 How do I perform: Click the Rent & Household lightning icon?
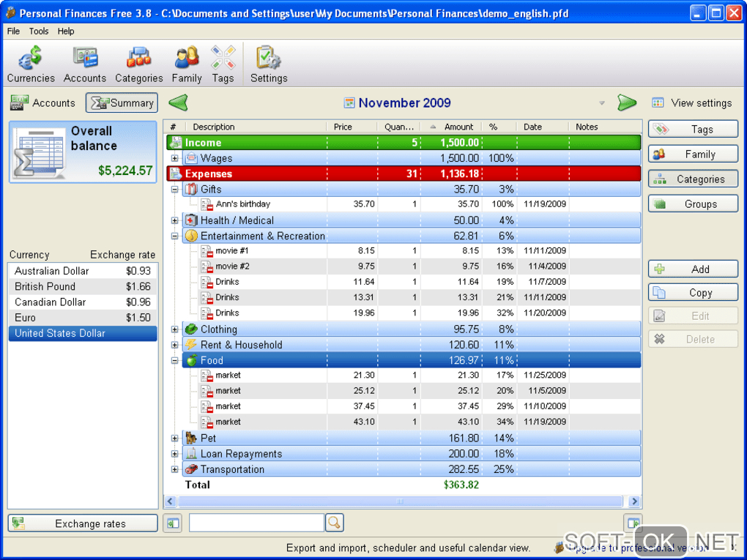(x=191, y=344)
